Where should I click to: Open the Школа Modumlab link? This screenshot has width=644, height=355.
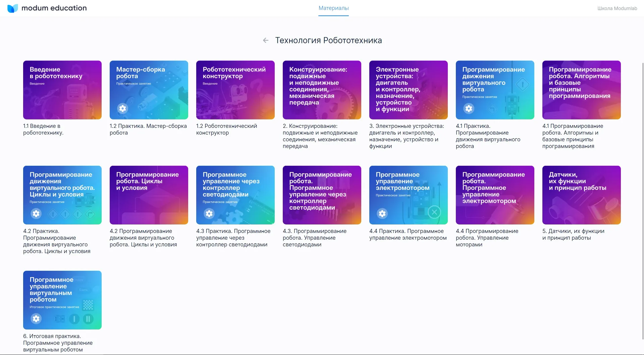click(x=617, y=8)
